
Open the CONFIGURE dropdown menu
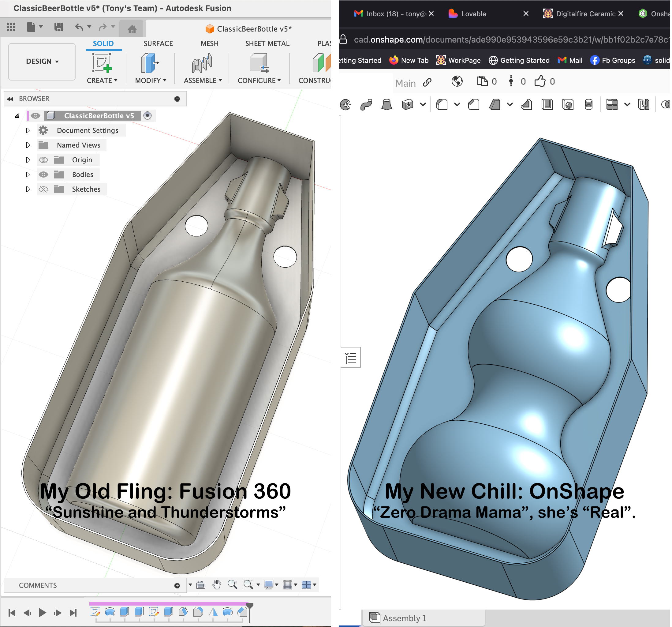[259, 81]
